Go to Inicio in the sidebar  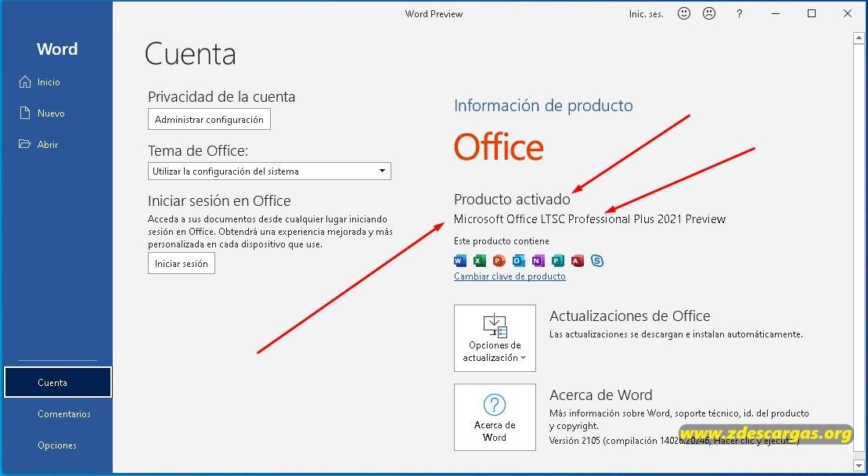click(56, 82)
